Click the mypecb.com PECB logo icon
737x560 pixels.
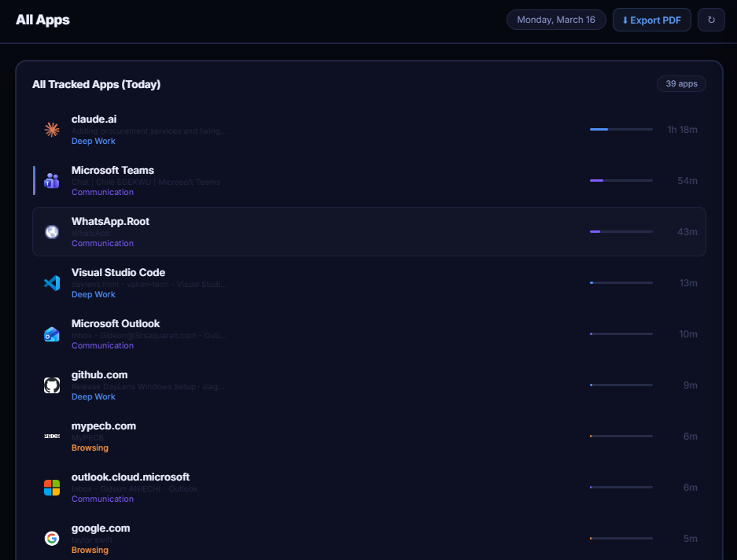[52, 437]
